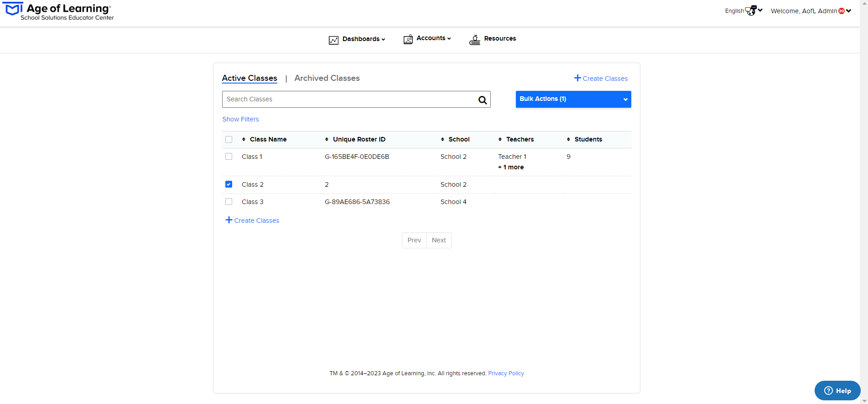Click the Accounts badge icon
The width and height of the screenshot is (868, 404).
coord(408,39)
